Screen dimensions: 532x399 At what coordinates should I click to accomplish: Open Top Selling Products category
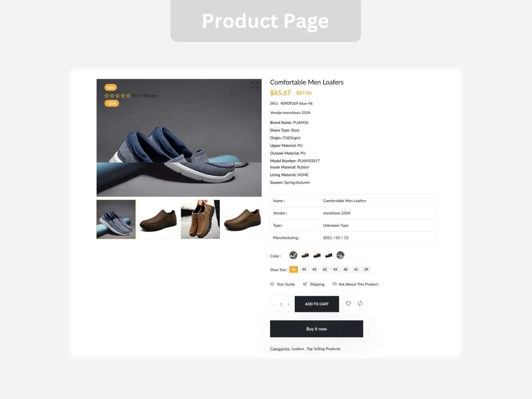[324, 349]
